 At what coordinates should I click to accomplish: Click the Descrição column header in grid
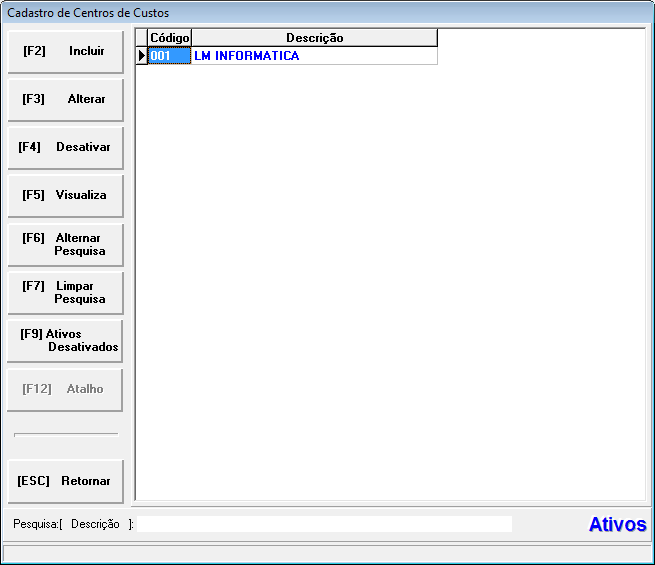coord(314,38)
